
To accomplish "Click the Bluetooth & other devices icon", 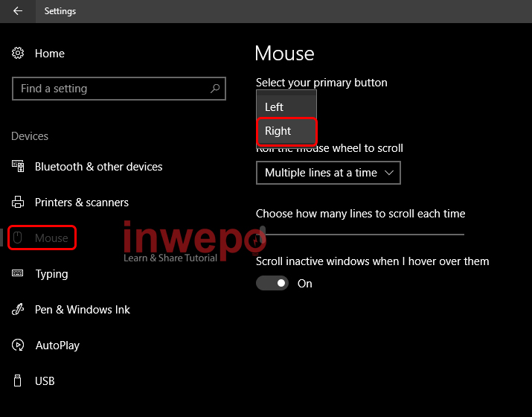I will pos(18,167).
